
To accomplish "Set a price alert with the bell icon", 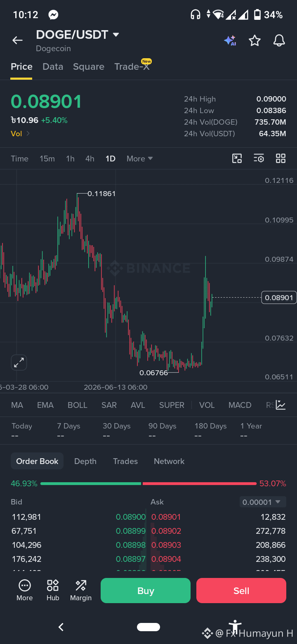I will pos(279,40).
